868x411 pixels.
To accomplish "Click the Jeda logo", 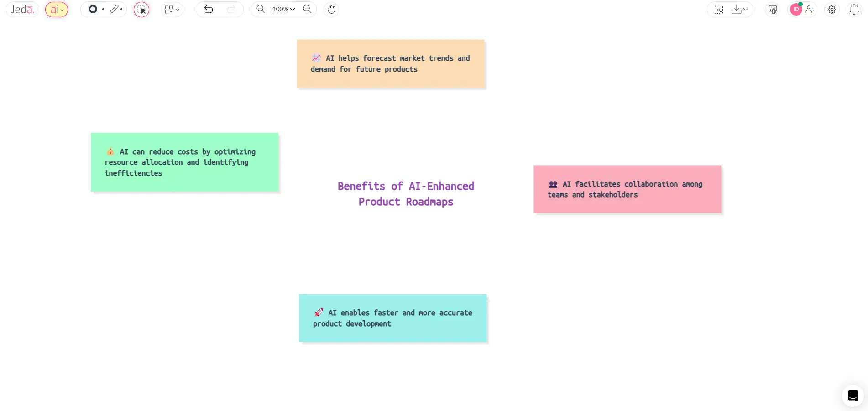I will pyautogui.click(x=21, y=9).
